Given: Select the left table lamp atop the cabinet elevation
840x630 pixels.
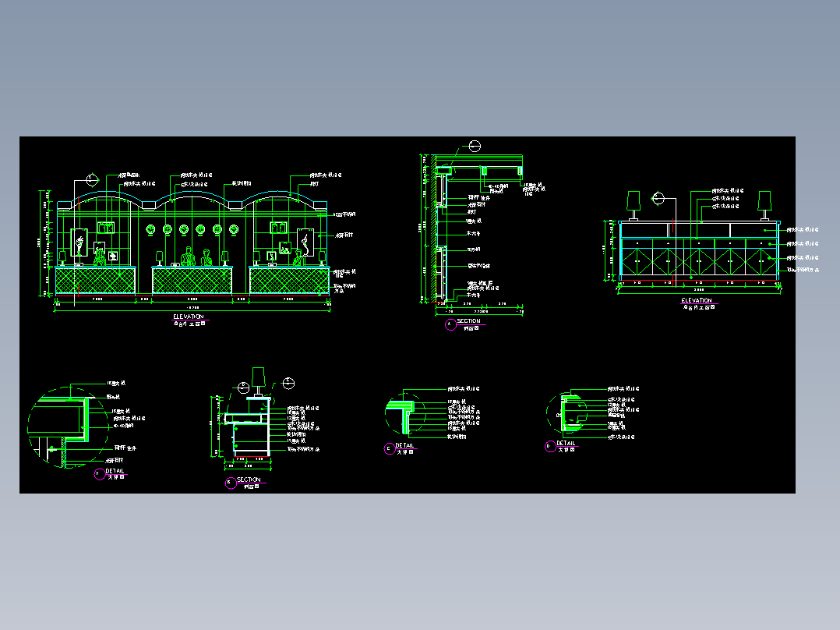Looking at the screenshot, I should point(634,205).
